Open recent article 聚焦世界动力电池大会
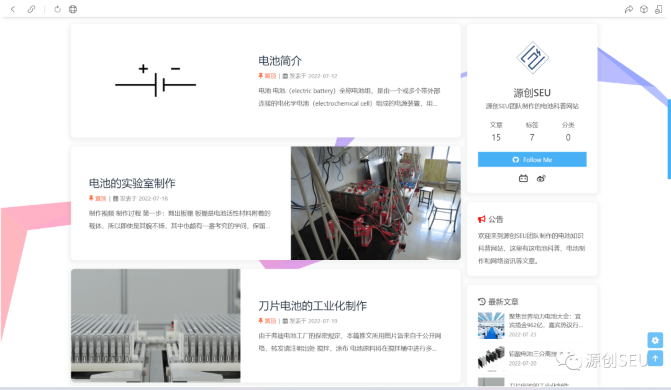Viewport: 671px width, 390px height. coord(545,321)
